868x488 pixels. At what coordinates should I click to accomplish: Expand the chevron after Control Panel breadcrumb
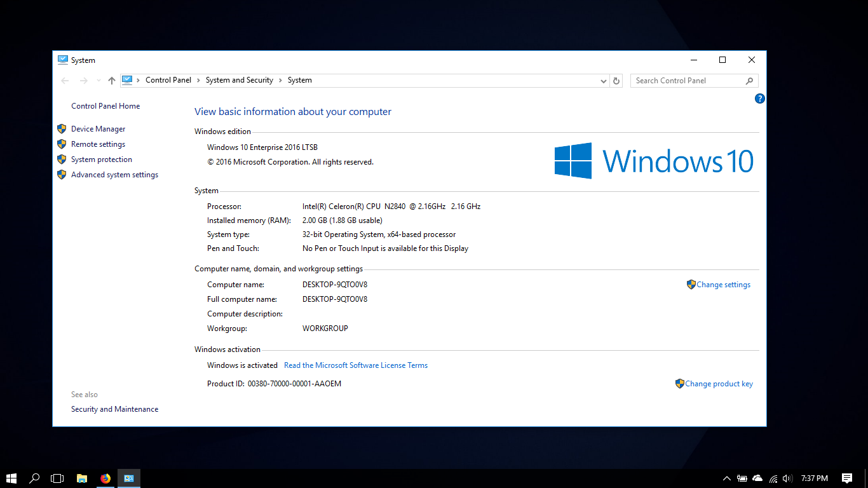point(199,80)
